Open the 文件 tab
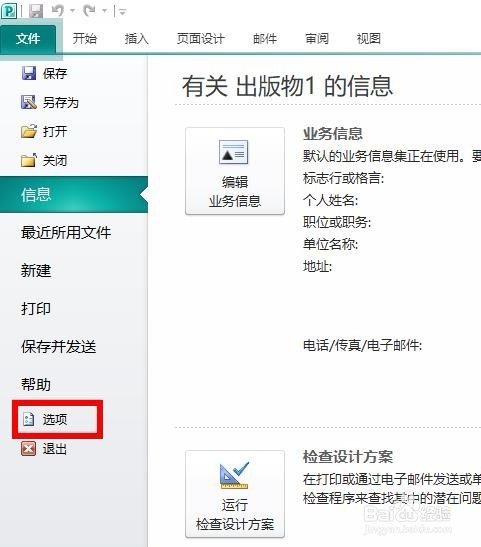The image size is (481, 547). tap(28, 38)
